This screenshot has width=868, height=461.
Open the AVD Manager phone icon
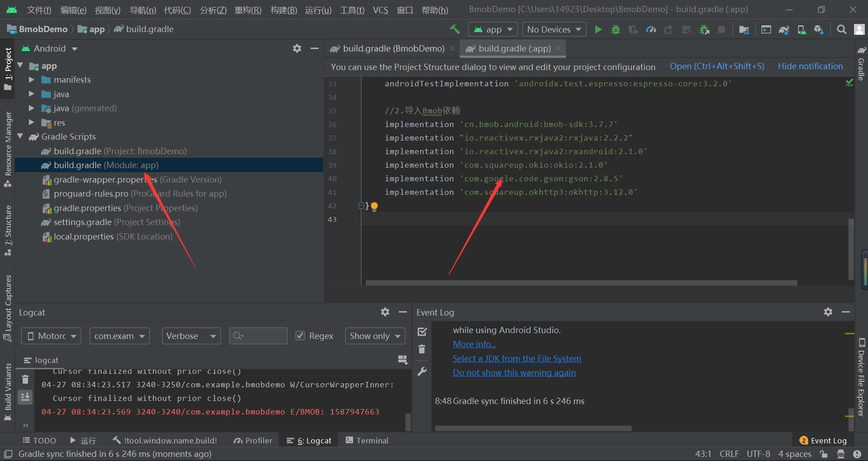801,29
